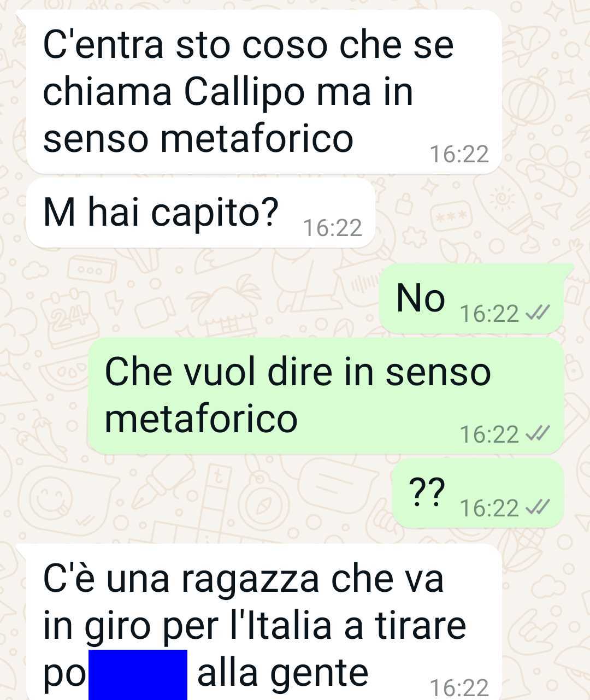The image size is (590, 700).
Task: Click the double-check read receipt on 'No'
Action: tap(536, 314)
